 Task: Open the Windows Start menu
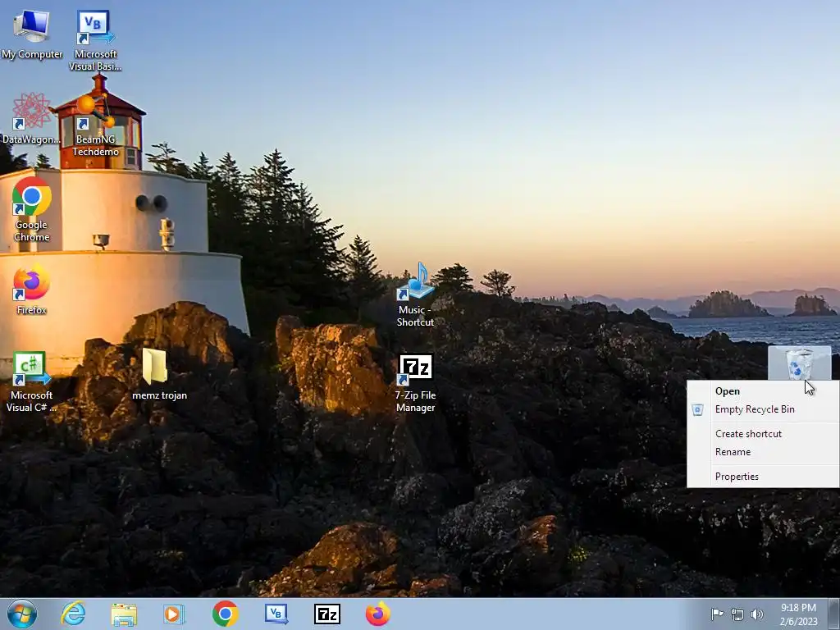pyautogui.click(x=22, y=614)
